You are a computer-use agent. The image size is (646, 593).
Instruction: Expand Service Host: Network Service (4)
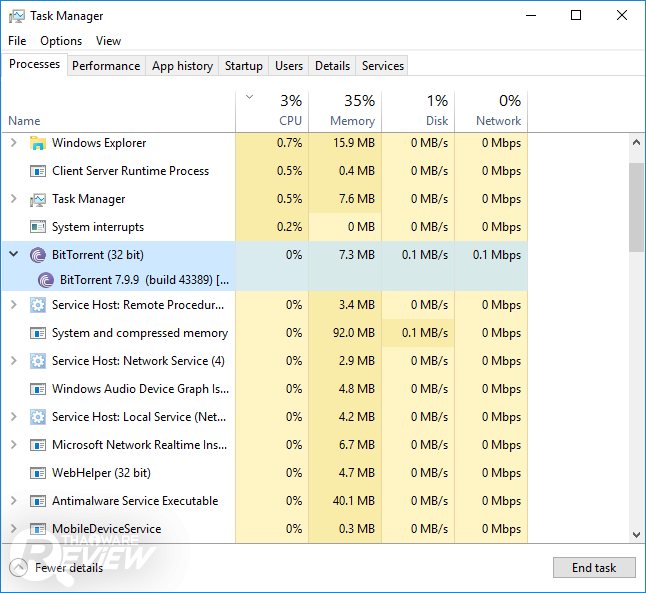pos(14,361)
